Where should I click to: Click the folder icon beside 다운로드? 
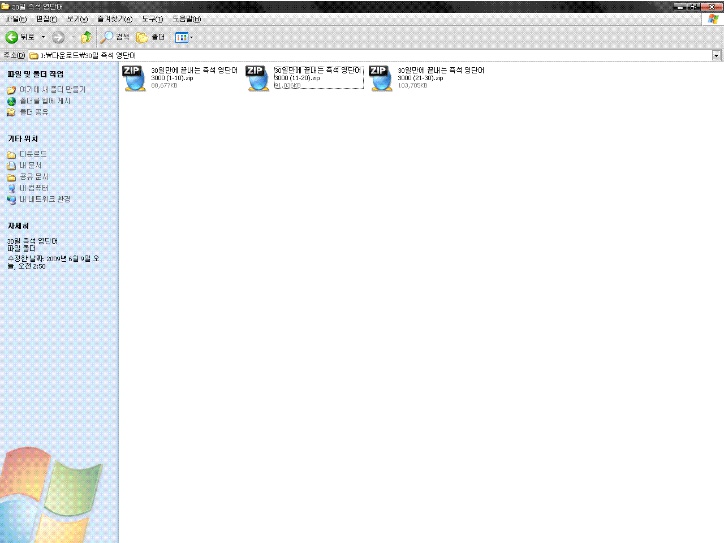click(11, 154)
